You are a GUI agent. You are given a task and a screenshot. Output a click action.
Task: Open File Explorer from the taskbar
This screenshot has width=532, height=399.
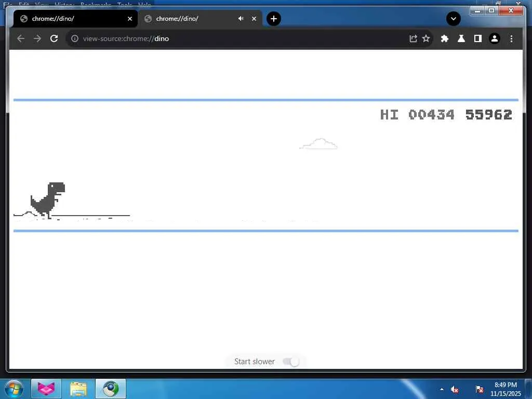tap(78, 389)
